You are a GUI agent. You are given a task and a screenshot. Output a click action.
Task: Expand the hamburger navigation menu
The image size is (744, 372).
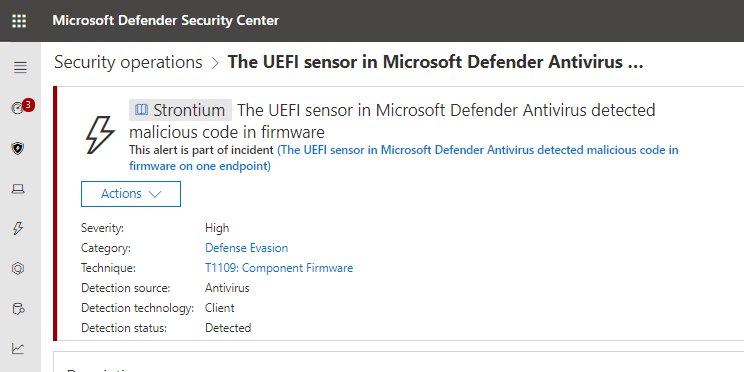click(x=20, y=68)
